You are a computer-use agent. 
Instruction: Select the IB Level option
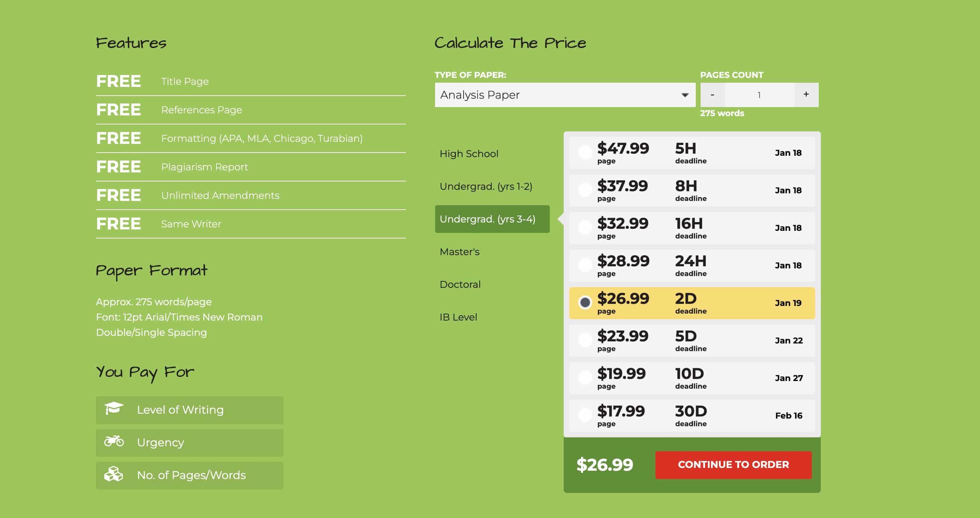(458, 317)
